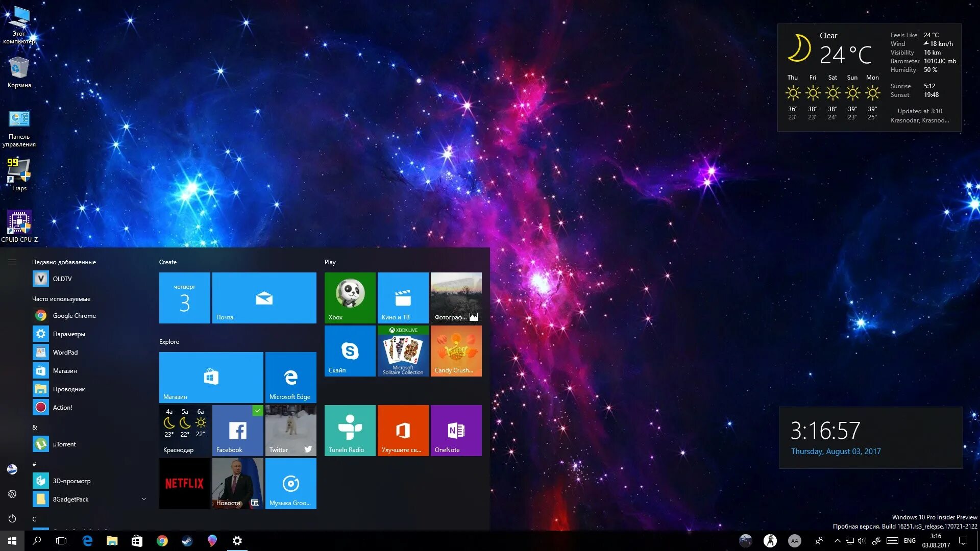
Task: Mute the system volume in the tray
Action: 863,541
